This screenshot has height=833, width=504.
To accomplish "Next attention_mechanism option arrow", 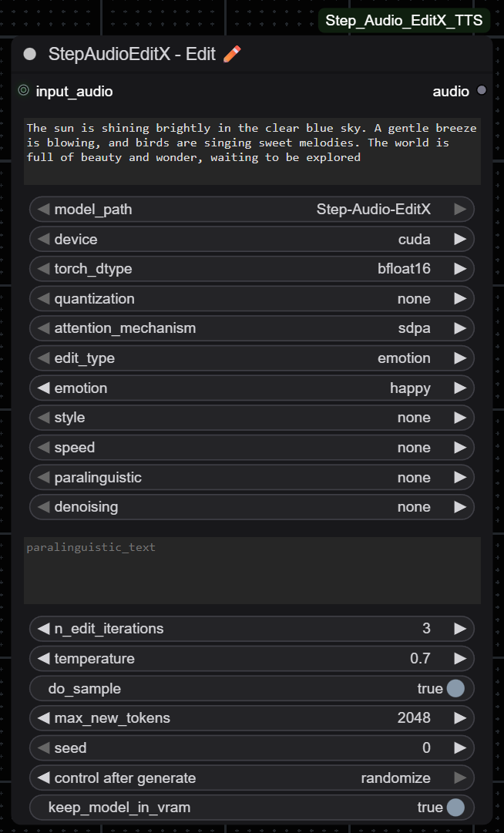I will [x=460, y=328].
